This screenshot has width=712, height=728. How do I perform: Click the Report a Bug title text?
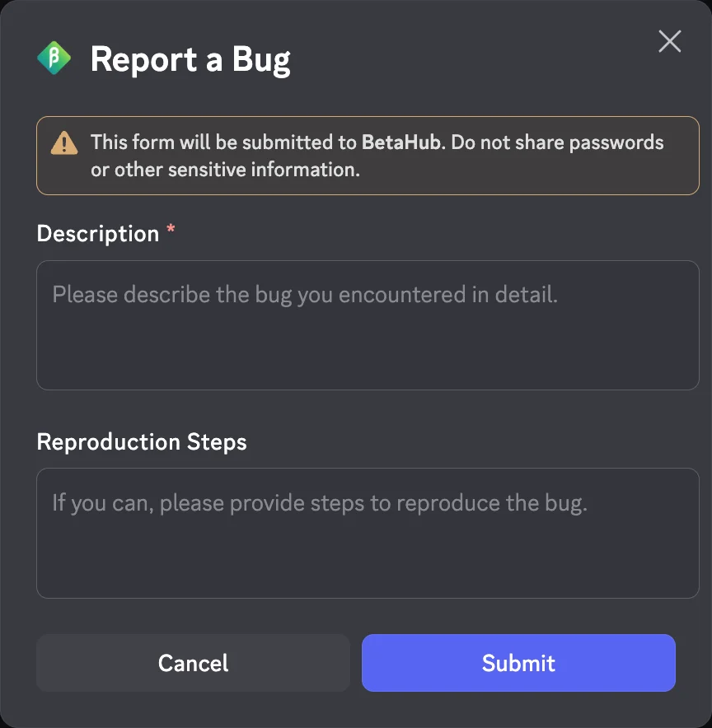pyautogui.click(x=190, y=59)
